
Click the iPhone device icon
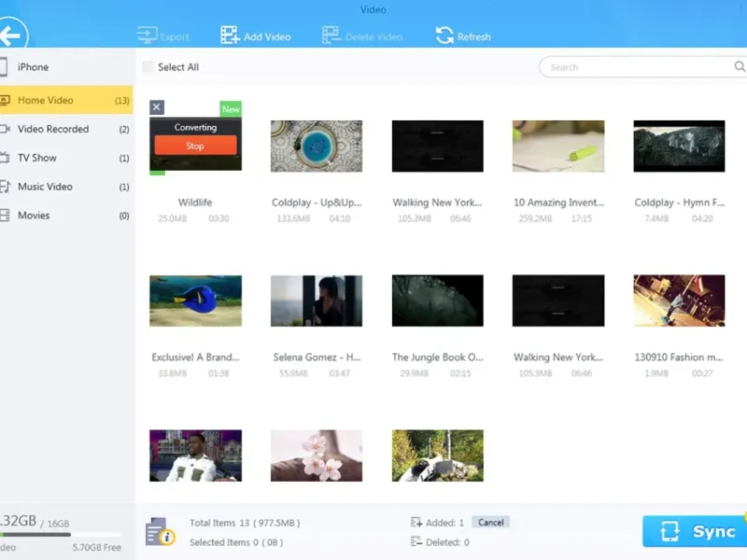tap(4, 66)
